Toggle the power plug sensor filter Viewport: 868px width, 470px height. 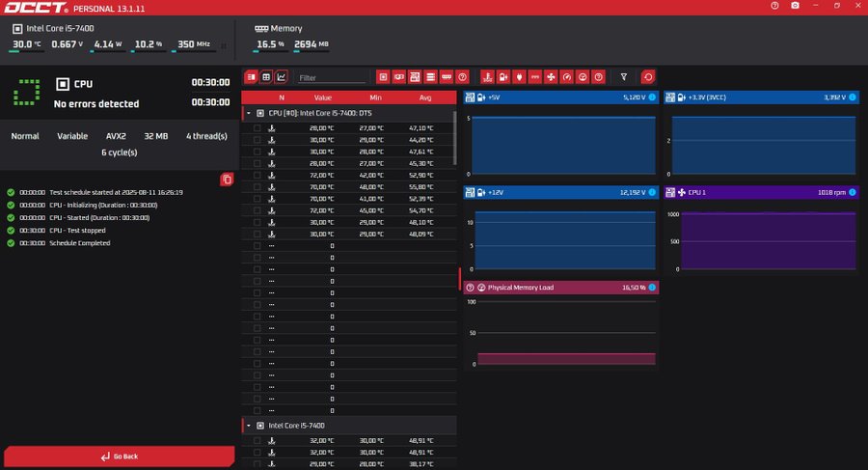[x=519, y=77]
